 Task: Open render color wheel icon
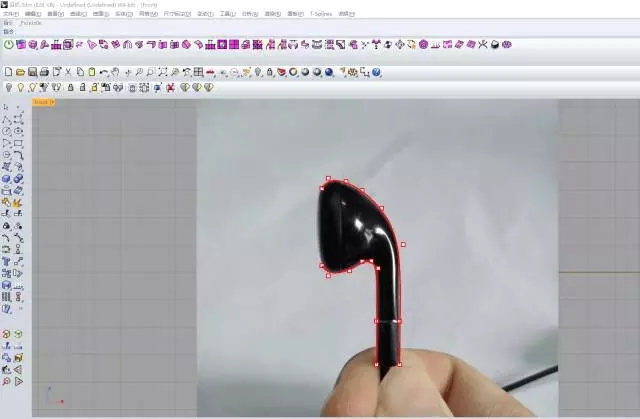pyautogui.click(x=293, y=72)
